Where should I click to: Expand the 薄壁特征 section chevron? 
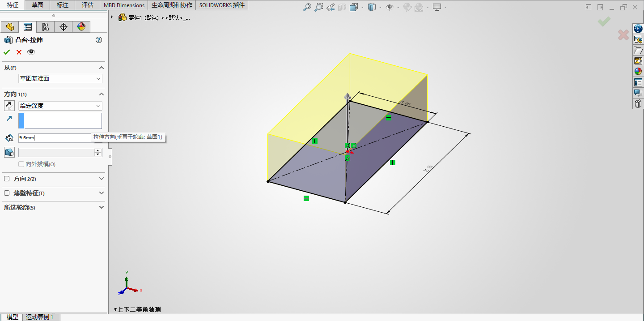102,193
